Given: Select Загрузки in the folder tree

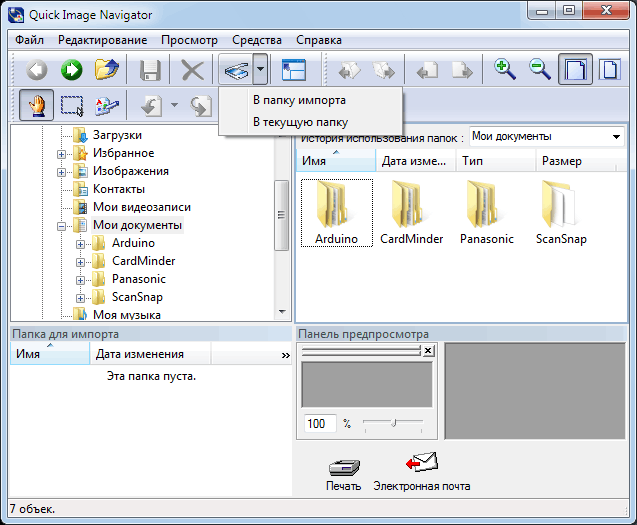Looking at the screenshot, I should tap(117, 135).
